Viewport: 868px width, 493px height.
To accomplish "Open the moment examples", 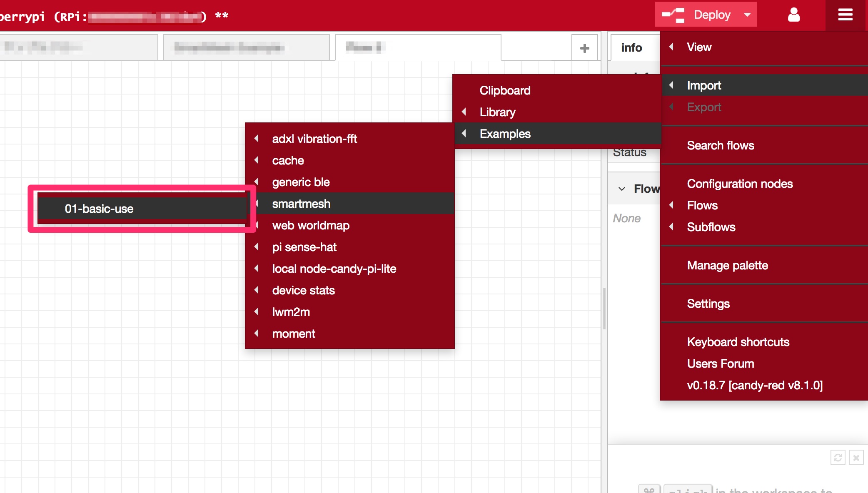I will [350, 334].
